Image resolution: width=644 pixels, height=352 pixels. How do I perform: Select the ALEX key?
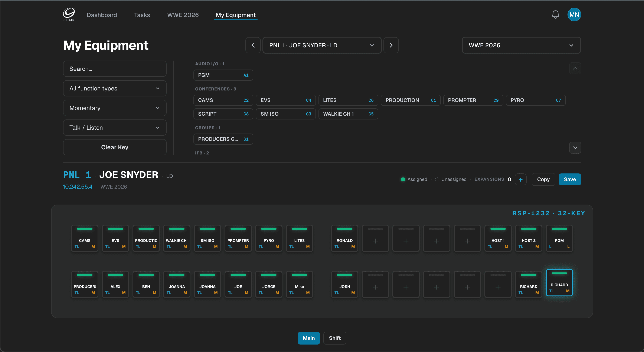click(x=115, y=284)
